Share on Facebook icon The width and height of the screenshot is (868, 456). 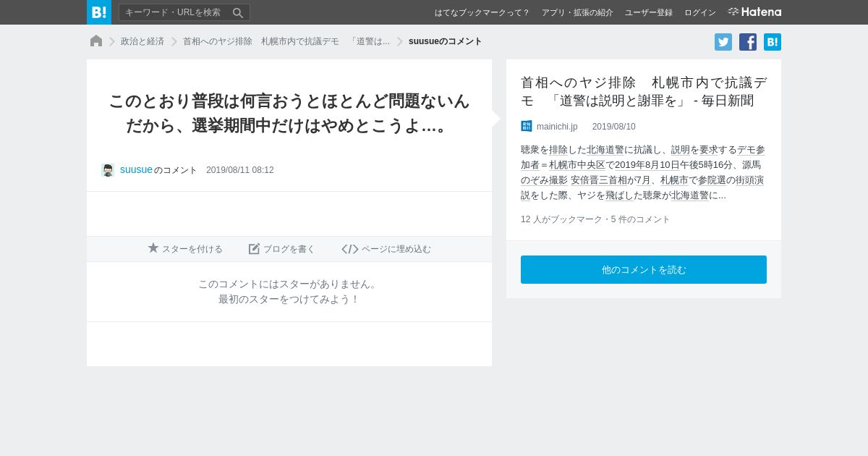tap(748, 42)
